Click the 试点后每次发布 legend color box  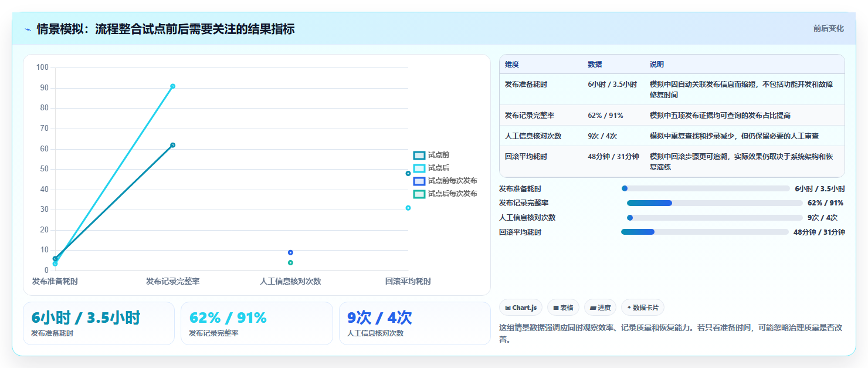(419, 194)
